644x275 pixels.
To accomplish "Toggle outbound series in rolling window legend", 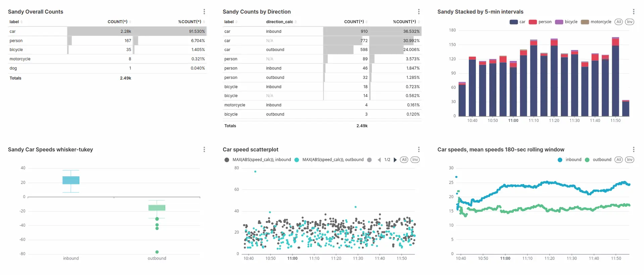I will (x=598, y=160).
